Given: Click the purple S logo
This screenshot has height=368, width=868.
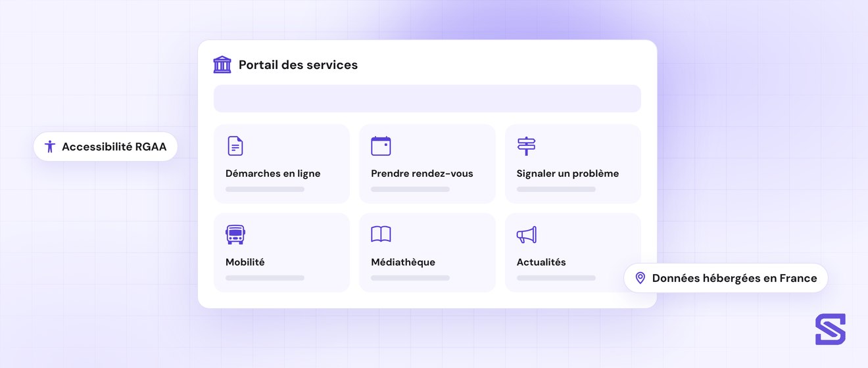Looking at the screenshot, I should [831, 329].
